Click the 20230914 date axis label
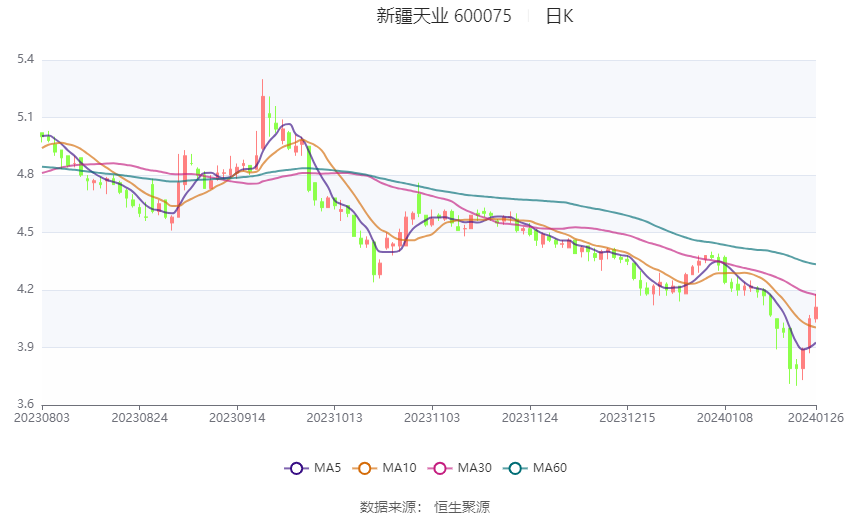The height and width of the screenshot is (517, 850). point(237,418)
